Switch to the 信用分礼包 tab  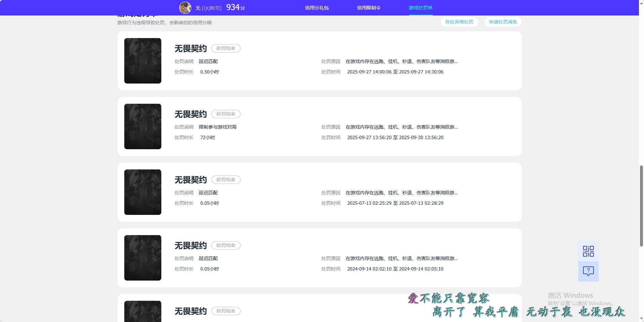point(317,7)
